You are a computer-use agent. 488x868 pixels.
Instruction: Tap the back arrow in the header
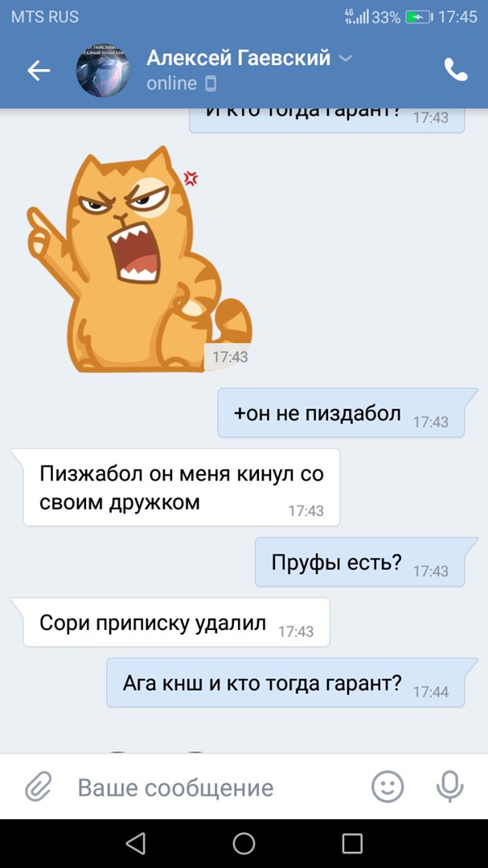(39, 70)
